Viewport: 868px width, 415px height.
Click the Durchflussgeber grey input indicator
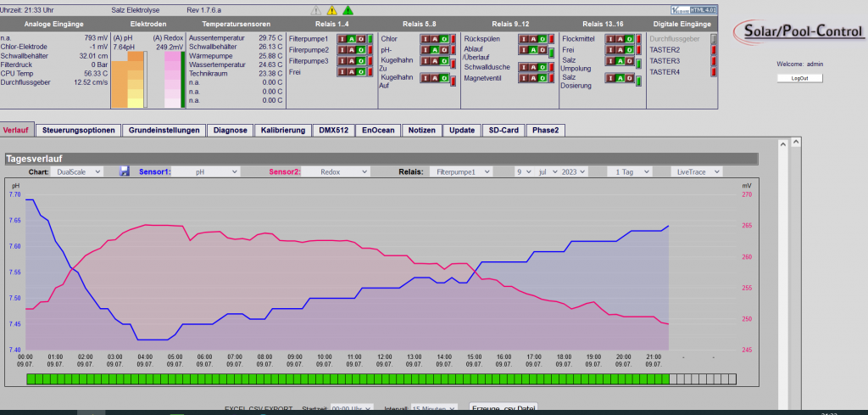(714, 39)
